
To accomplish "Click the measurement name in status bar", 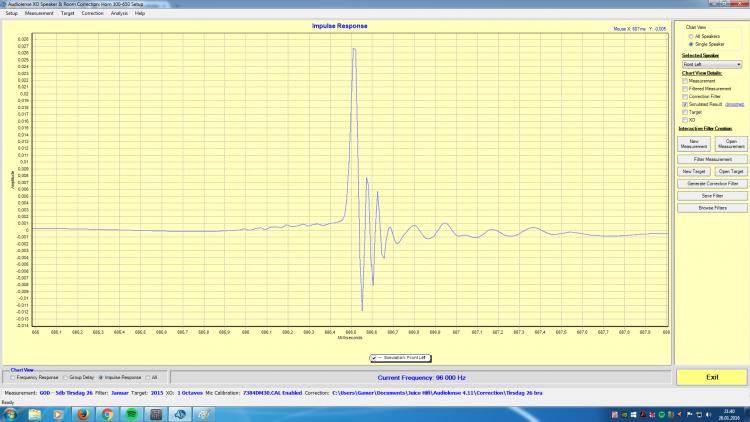I will point(66,393).
